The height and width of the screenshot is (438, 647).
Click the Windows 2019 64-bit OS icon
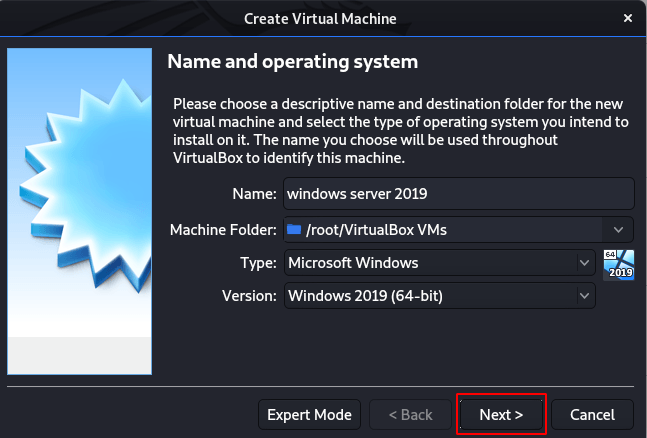pos(619,264)
